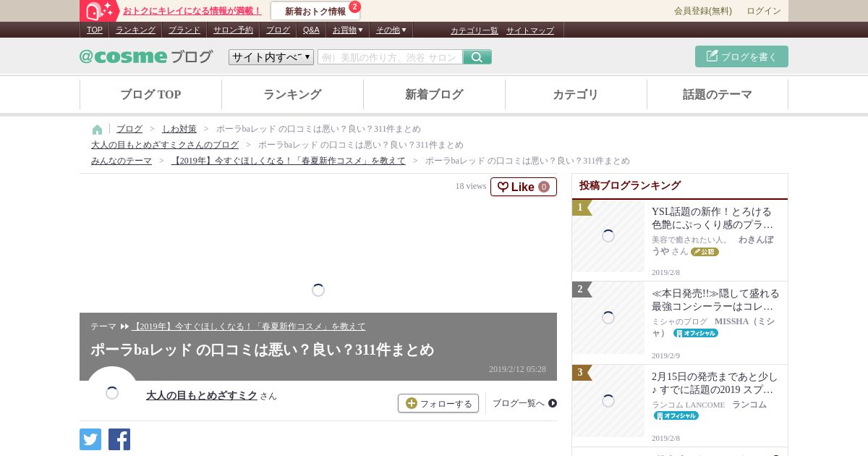Click TOP in the top menu
868x456 pixels.
click(x=95, y=30)
